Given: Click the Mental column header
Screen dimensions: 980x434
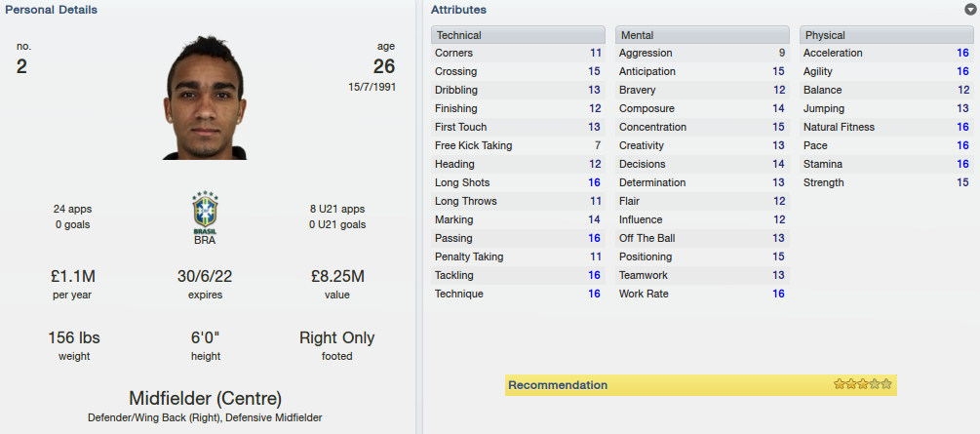Looking at the screenshot, I should pyautogui.click(x=702, y=35).
